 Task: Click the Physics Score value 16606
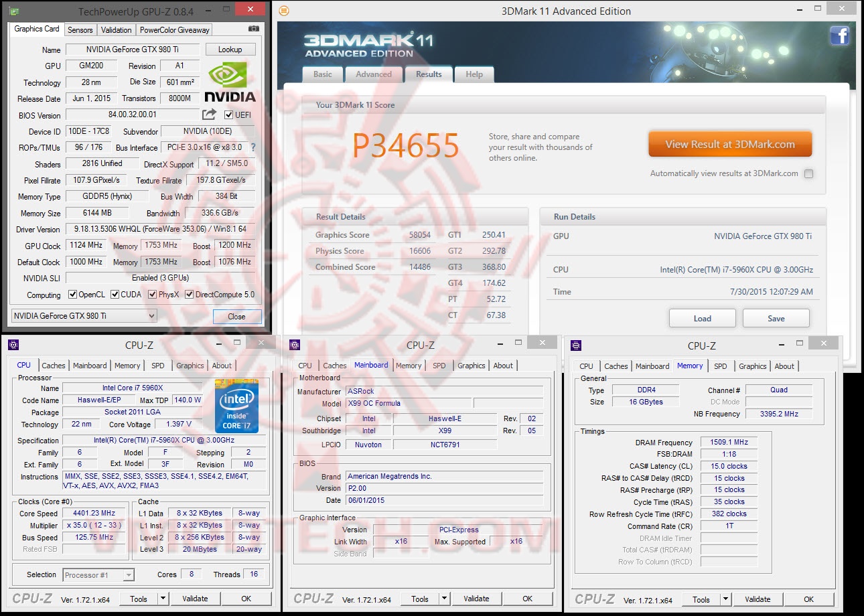420,251
